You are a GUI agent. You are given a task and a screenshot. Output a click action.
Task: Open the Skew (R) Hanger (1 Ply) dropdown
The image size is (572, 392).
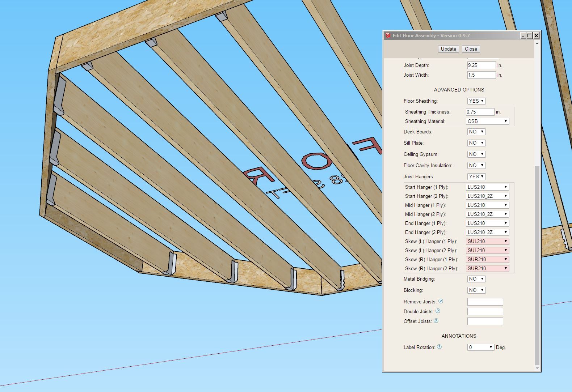tap(488, 259)
